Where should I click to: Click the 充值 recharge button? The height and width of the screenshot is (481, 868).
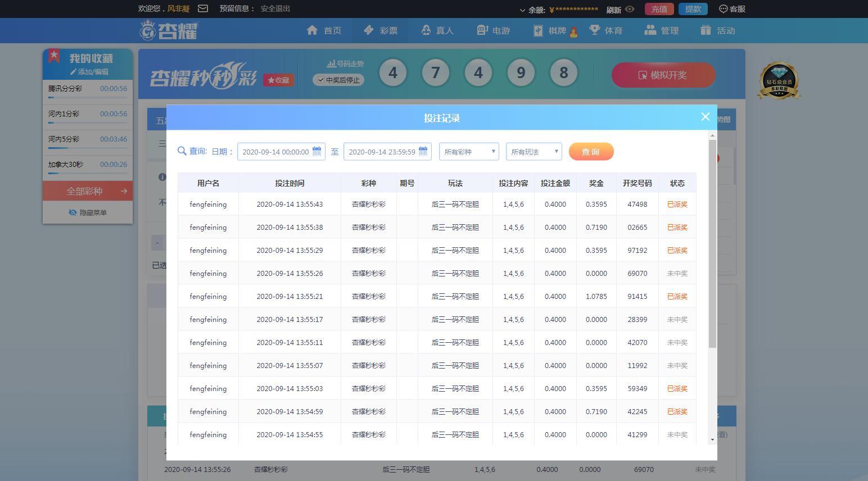click(659, 9)
